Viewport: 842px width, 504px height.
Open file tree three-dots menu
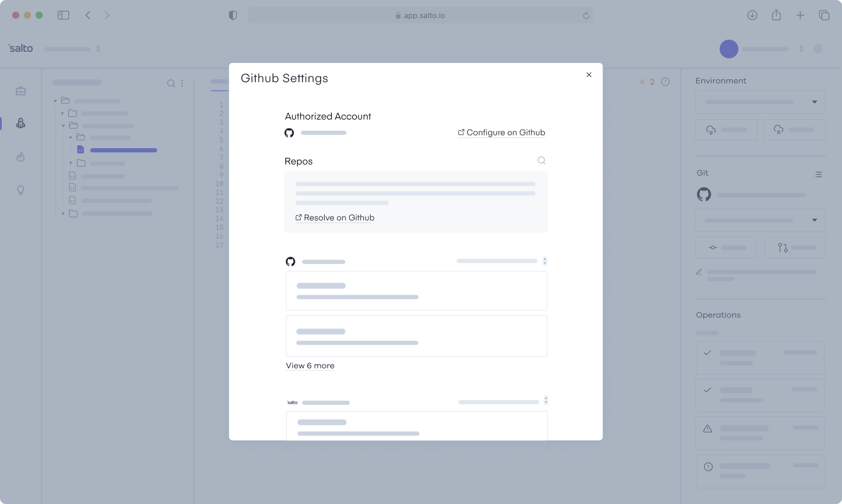click(182, 83)
